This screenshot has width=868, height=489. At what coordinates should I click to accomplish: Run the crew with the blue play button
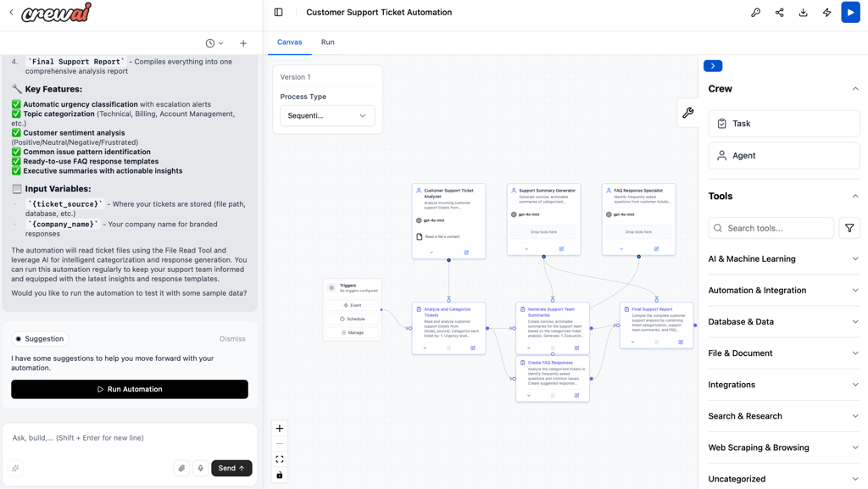click(x=850, y=12)
